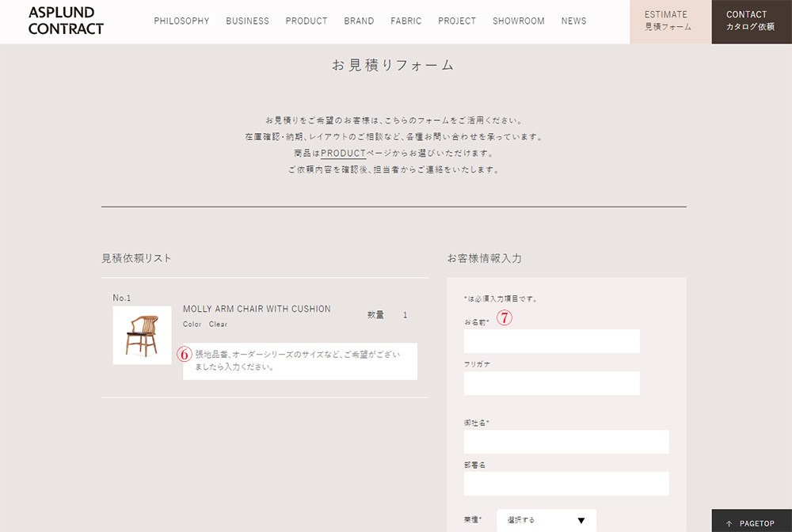Image resolution: width=792 pixels, height=532 pixels.
Task: Click the Color Clear label
Action: (x=205, y=324)
